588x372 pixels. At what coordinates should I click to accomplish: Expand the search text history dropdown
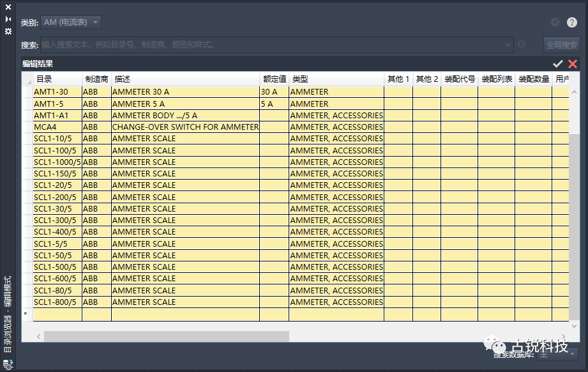[508, 45]
